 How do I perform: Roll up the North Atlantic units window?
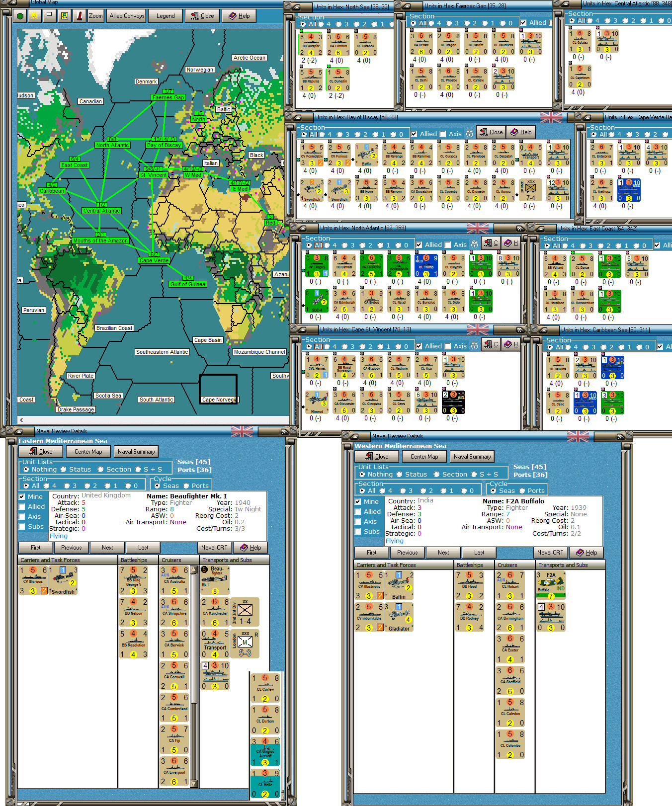coord(302,229)
